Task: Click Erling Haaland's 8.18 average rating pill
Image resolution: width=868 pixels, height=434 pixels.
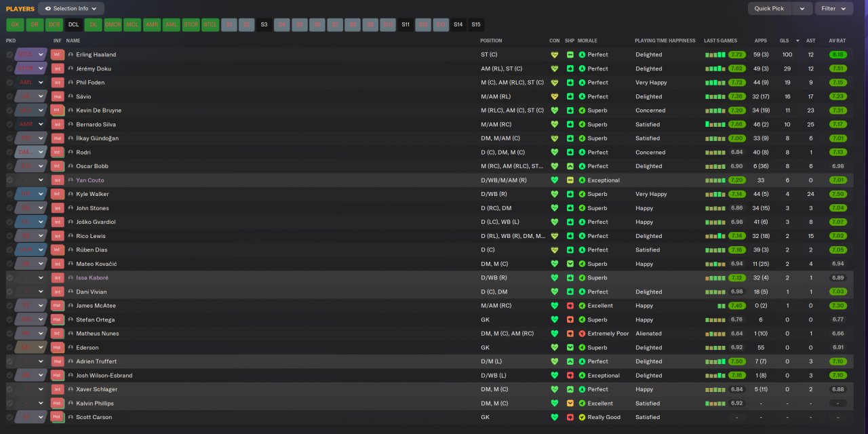Action: coord(838,54)
